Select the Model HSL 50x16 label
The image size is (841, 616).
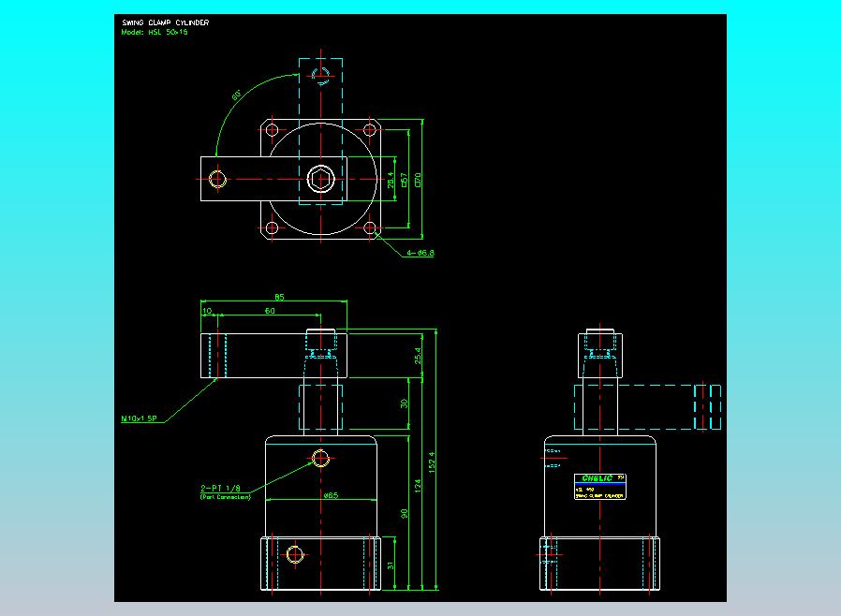[155, 32]
